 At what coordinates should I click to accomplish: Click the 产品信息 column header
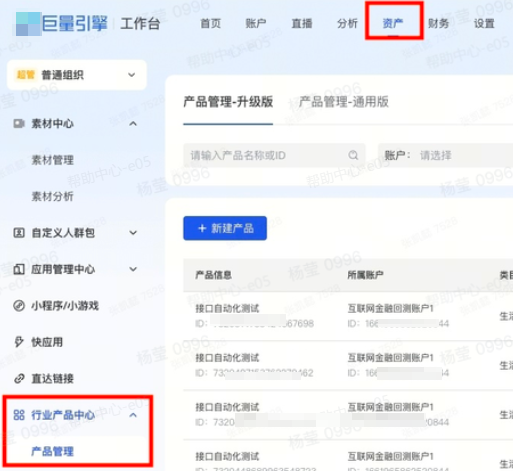[213, 275]
